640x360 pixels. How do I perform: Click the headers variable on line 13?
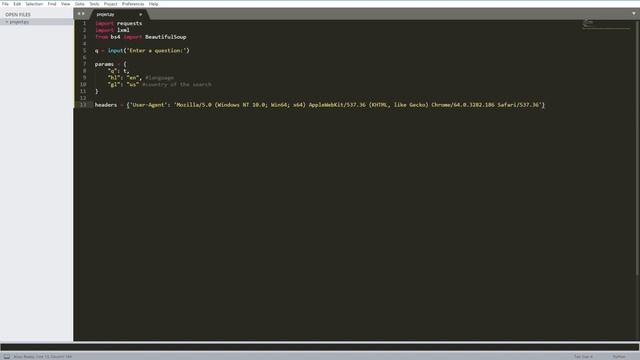106,105
